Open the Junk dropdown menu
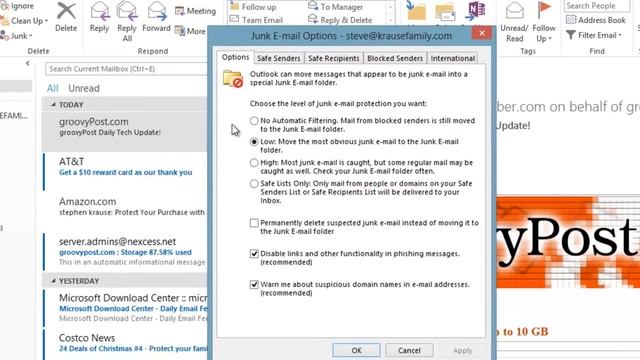Image resolution: width=640 pixels, height=360 pixels. [16, 36]
